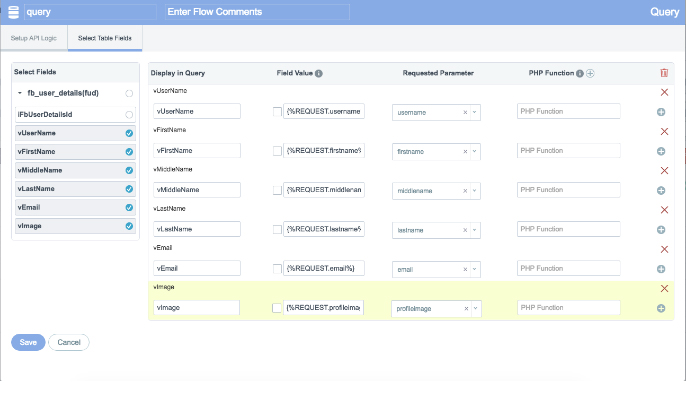The width and height of the screenshot is (686, 398).
Task: Edit the vImage display name field
Action: tap(196, 307)
